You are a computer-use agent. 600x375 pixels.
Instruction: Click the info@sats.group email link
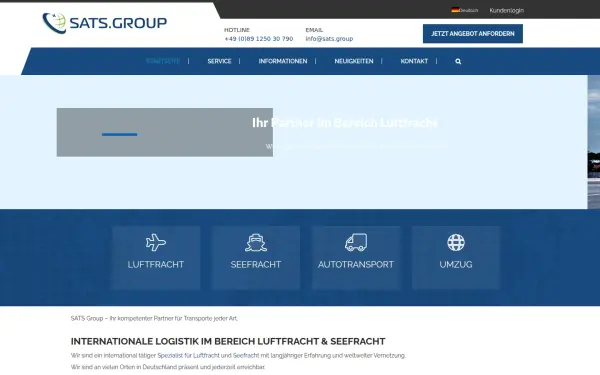click(329, 39)
